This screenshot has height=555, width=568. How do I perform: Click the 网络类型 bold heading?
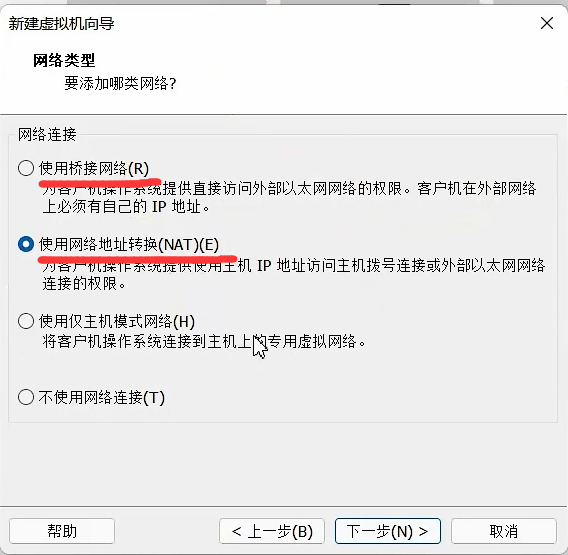(x=64, y=60)
